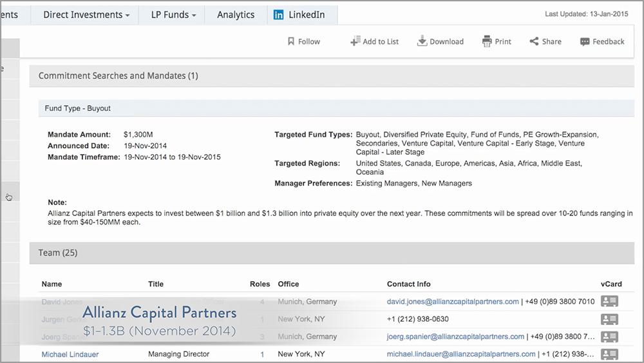
Task: Click the Print label
Action: pyautogui.click(x=503, y=41)
